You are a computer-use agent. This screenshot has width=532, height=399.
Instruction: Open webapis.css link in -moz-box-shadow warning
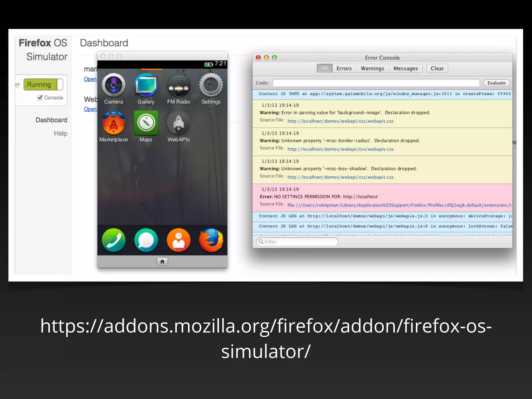tap(340, 177)
